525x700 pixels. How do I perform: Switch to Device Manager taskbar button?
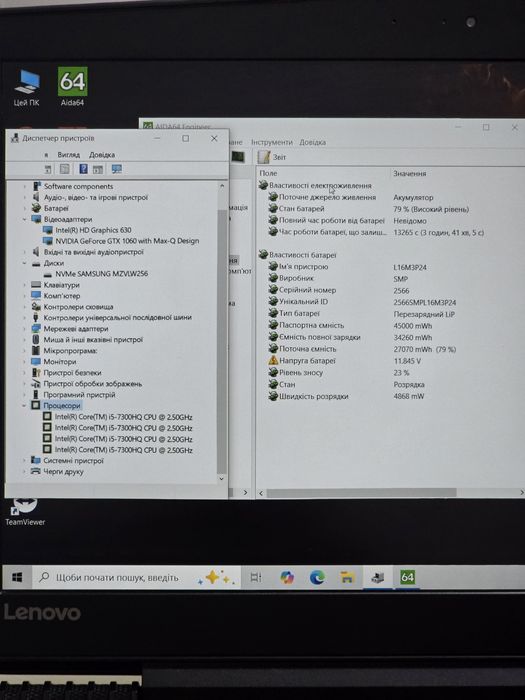pos(378,577)
